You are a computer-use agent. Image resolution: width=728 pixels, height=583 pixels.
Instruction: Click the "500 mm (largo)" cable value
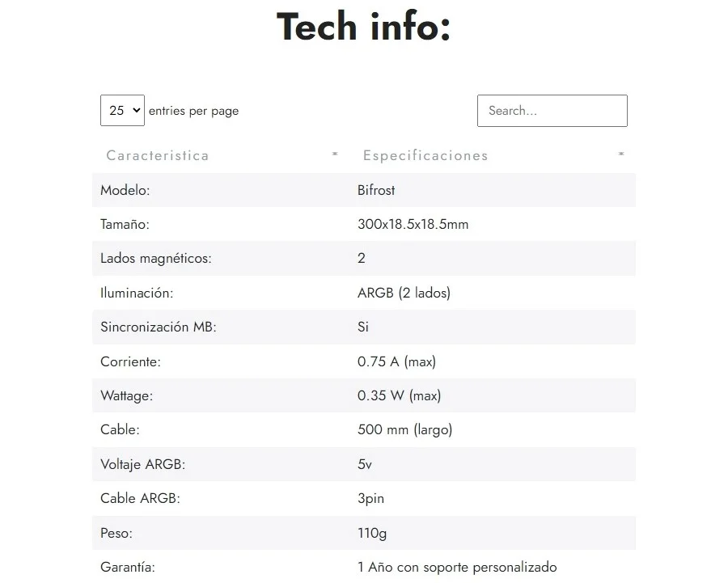(404, 430)
